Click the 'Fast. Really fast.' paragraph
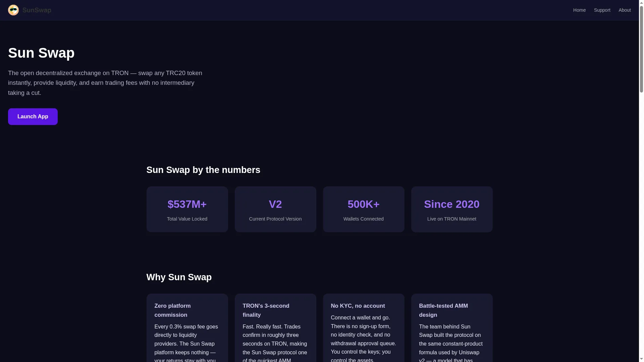The image size is (644, 362). click(275, 344)
